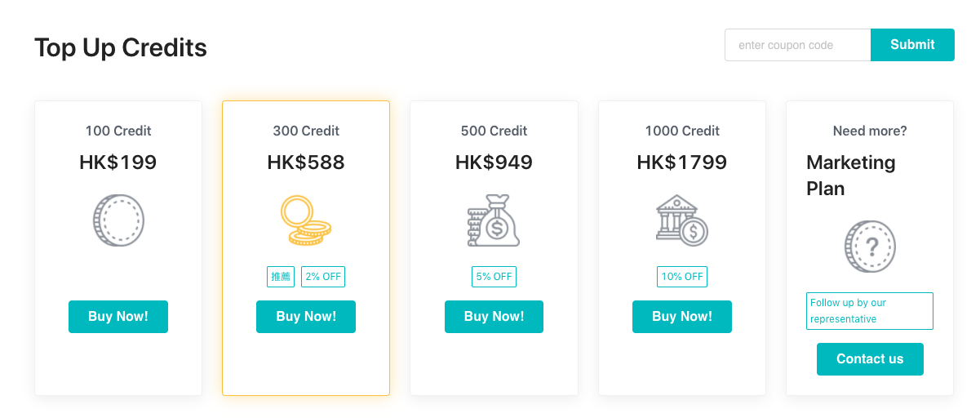The width and height of the screenshot is (980, 418).
Task: Submit the coupon code
Action: (912, 45)
